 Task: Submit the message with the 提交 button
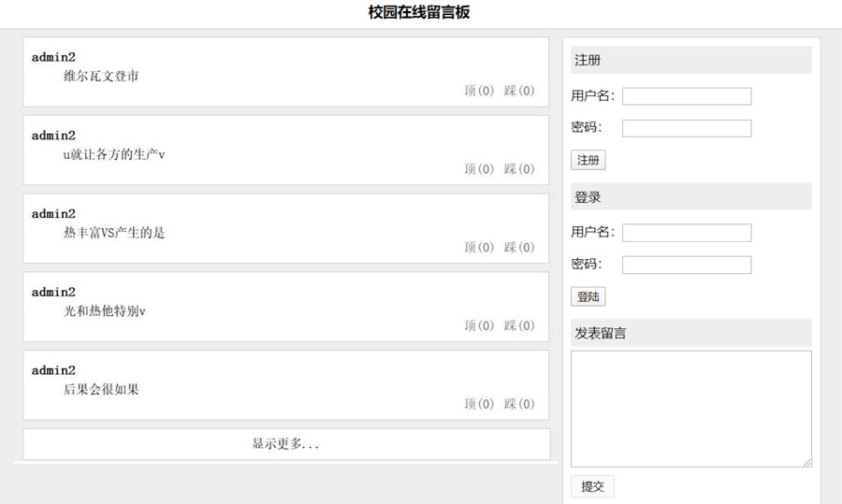click(592, 486)
